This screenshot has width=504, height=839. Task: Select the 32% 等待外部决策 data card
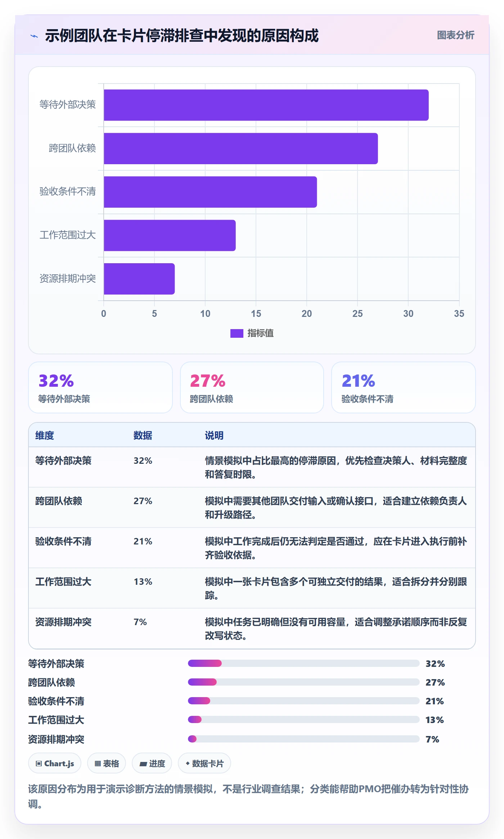(x=100, y=387)
